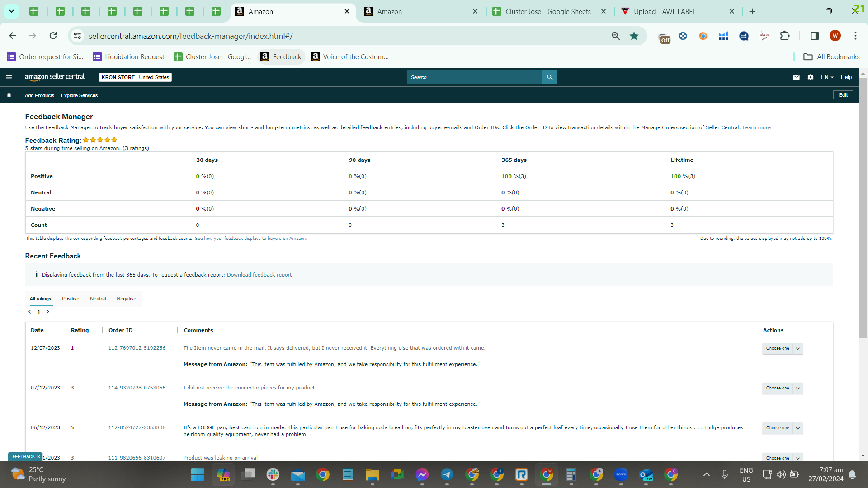This screenshot has width=868, height=488.
Task: Click the Add Products link
Action: pos(39,95)
